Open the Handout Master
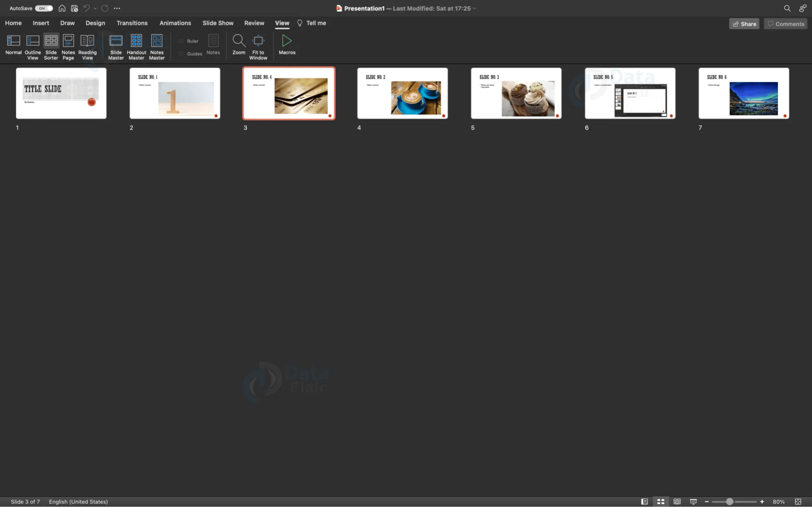 point(136,46)
